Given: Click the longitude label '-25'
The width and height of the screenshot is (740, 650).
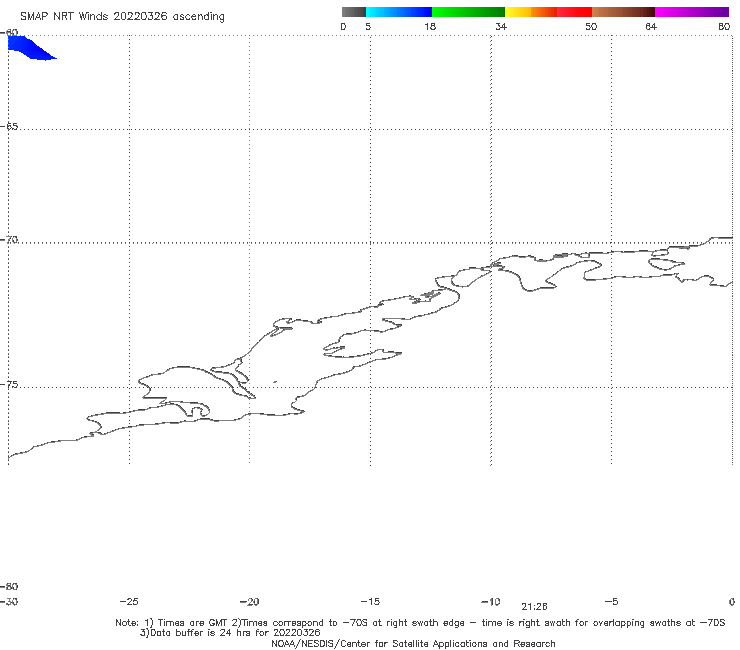Looking at the screenshot, I should 129,601.
